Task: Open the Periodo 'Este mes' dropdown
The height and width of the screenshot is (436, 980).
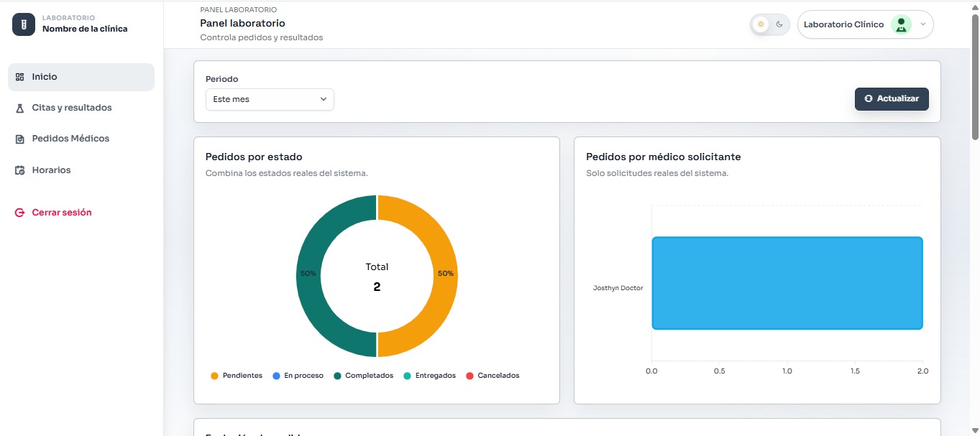Action: (x=270, y=99)
